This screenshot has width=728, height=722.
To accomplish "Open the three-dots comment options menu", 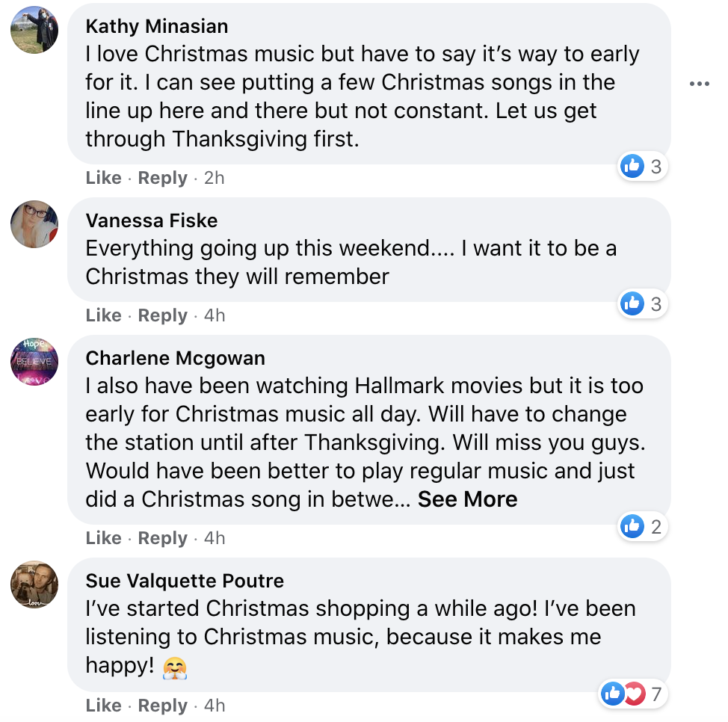I will coord(699,84).
